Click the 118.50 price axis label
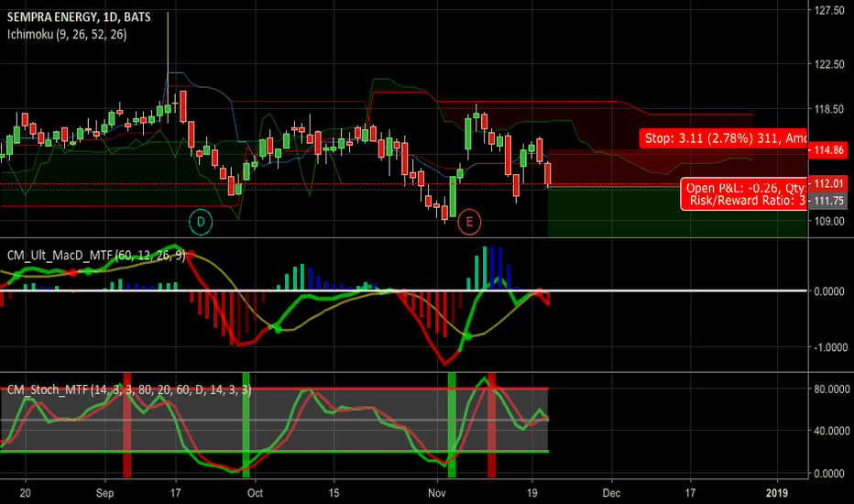This screenshot has width=854, height=504. tap(829, 109)
